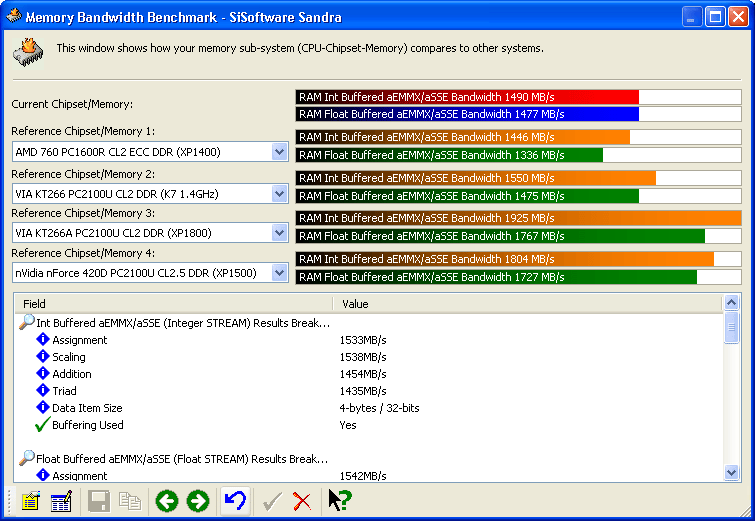Click the orange RAM Int Bandwidth 1925 MB/s bar
The image size is (755, 521).
pos(519,218)
